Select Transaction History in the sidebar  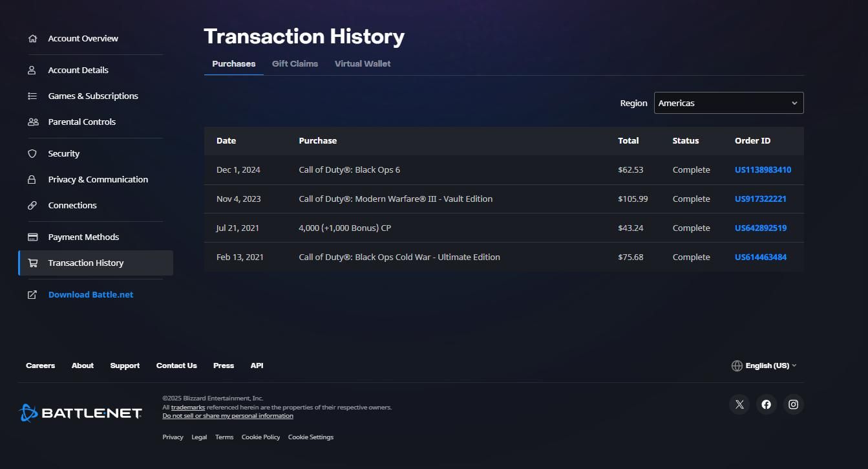coord(96,263)
